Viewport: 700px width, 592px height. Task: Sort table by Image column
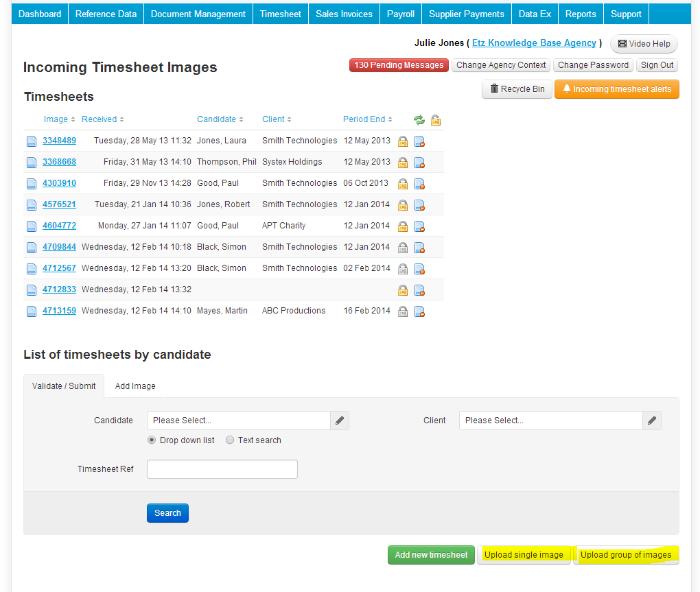tap(59, 119)
